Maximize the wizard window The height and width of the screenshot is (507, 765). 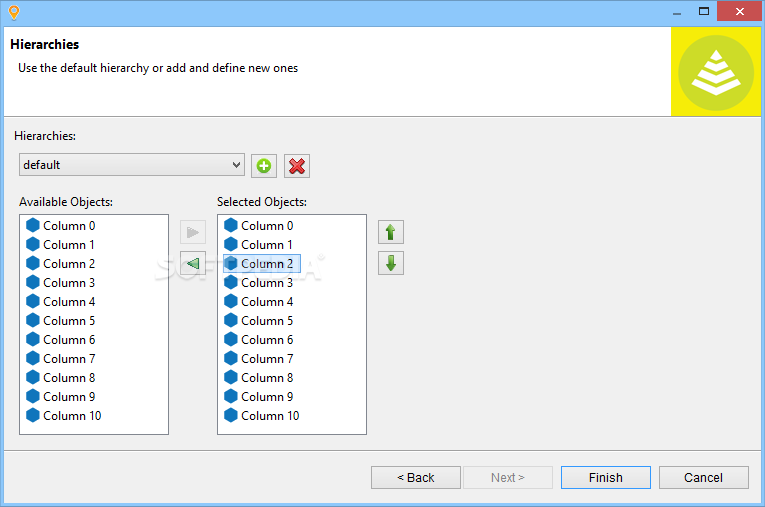point(704,11)
